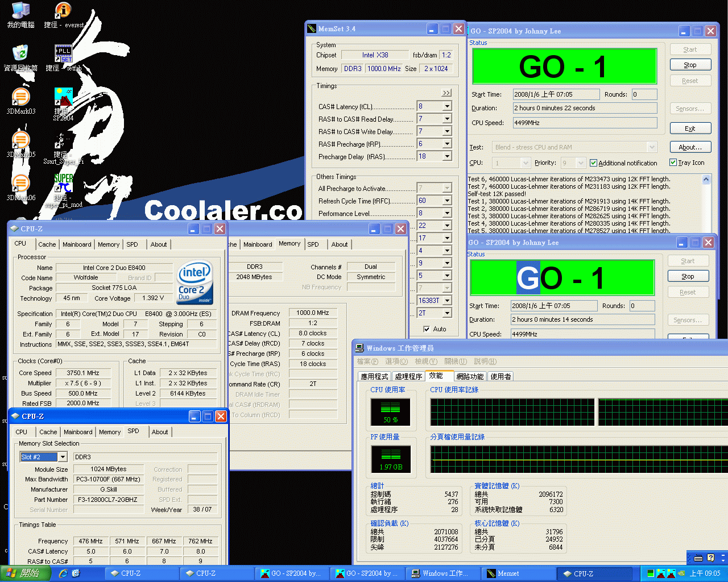Click the keyboard icon on the language bar
The image size is (728, 582).
pos(699,558)
